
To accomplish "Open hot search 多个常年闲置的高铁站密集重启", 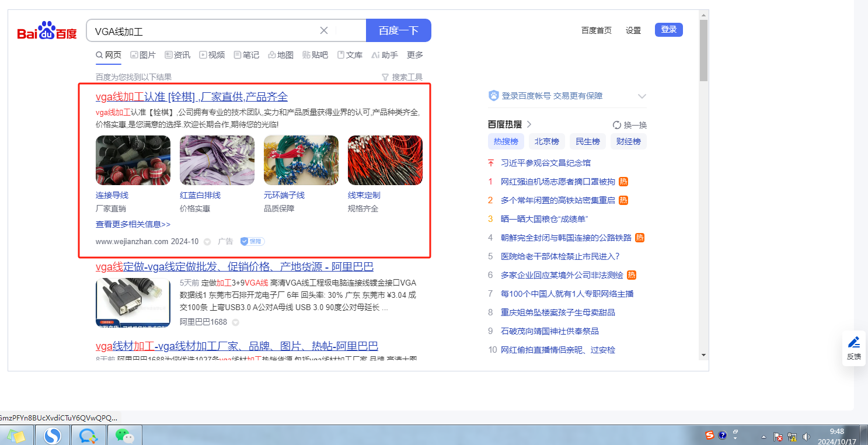I will (x=558, y=200).
